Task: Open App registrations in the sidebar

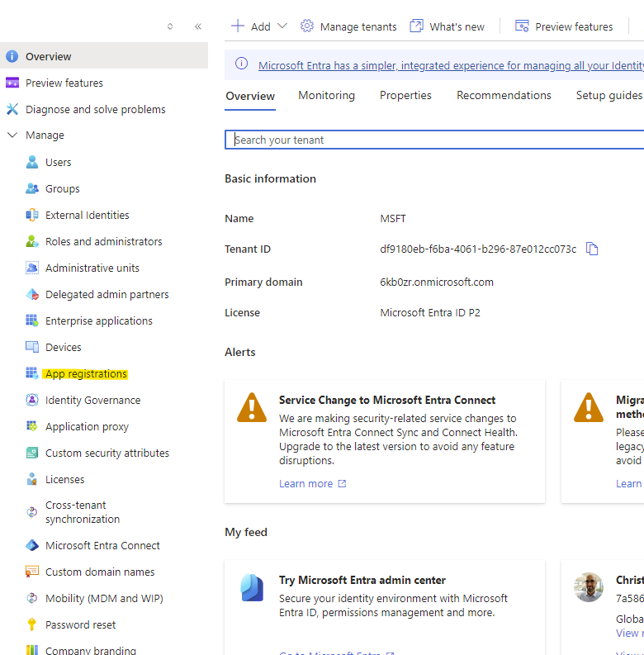Action: [x=86, y=374]
